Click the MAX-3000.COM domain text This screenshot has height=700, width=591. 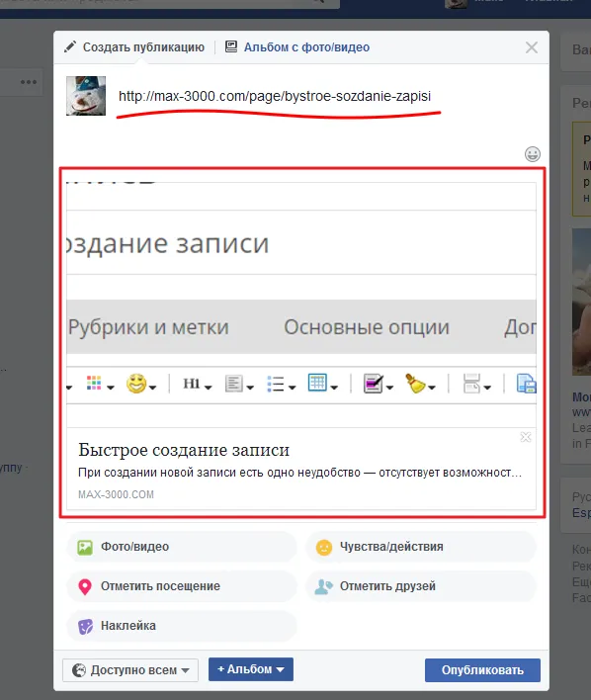(116, 494)
